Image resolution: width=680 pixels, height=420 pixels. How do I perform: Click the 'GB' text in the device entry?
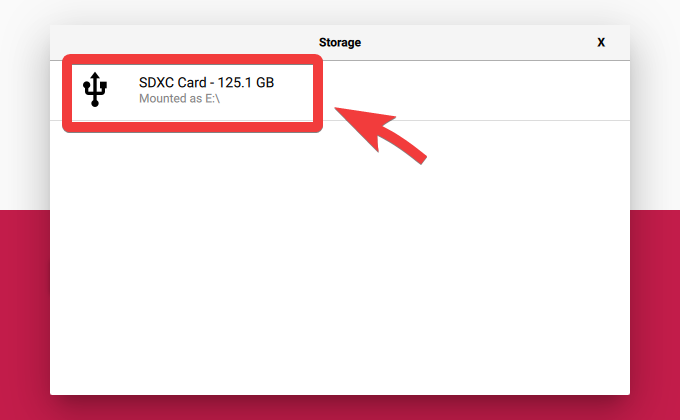265,82
